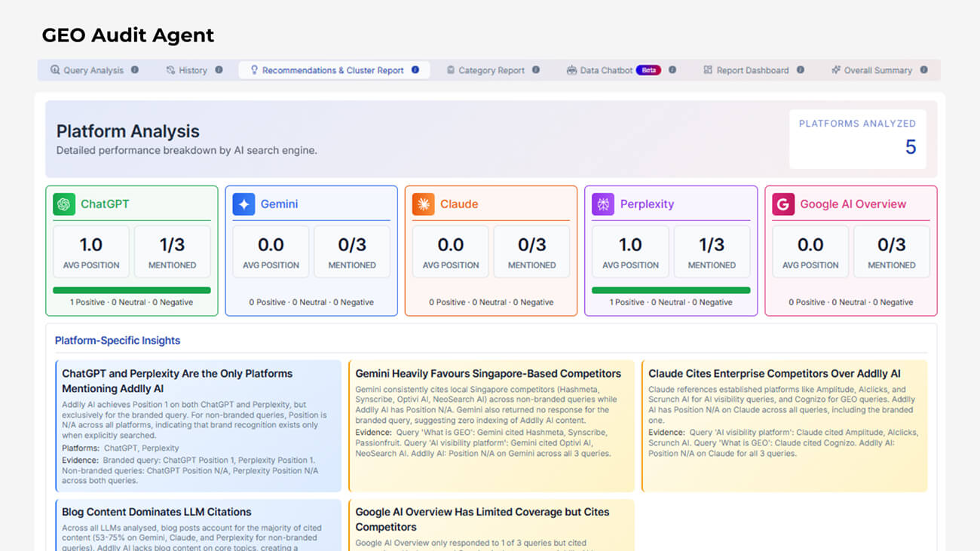Click Perplexity's 1.0 Avg Position box
The width and height of the screenshot is (980, 551).
pos(630,252)
